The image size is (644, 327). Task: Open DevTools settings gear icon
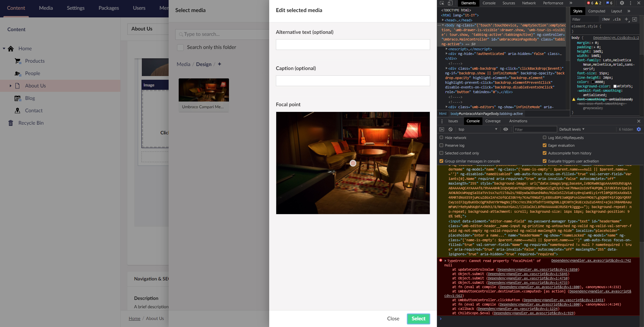pyautogui.click(x=622, y=3)
